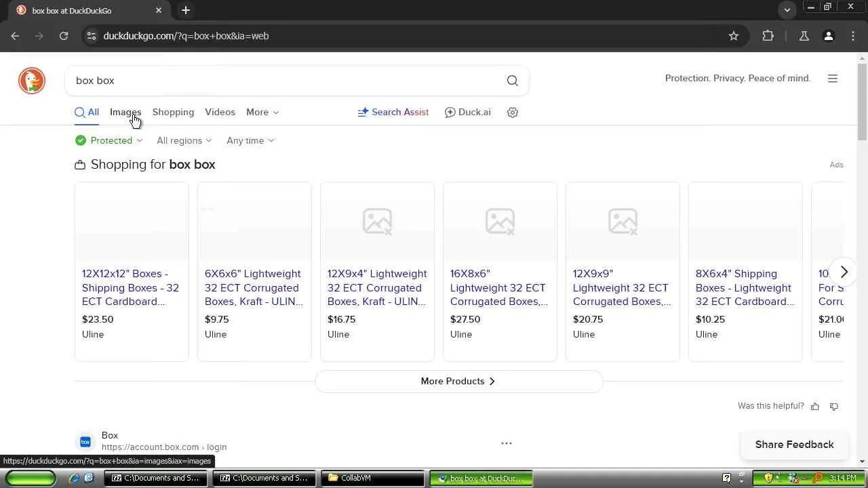Image resolution: width=868 pixels, height=488 pixels.
Task: Click the $23.50 price
Action: (x=98, y=319)
